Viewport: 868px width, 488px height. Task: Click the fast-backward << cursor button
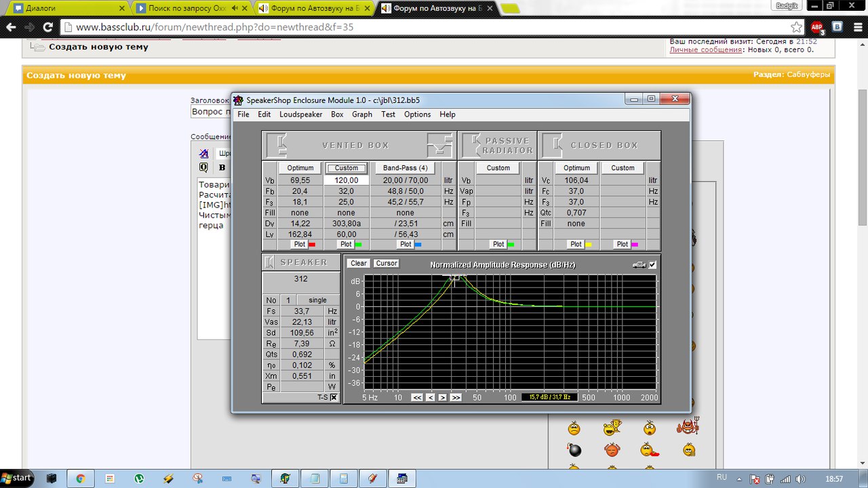[x=417, y=398]
